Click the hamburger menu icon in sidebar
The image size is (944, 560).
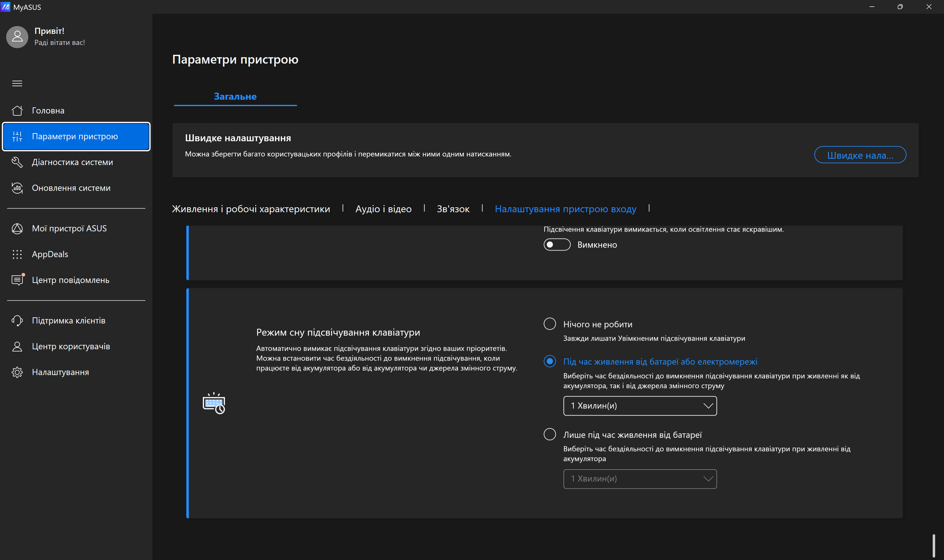point(17,84)
